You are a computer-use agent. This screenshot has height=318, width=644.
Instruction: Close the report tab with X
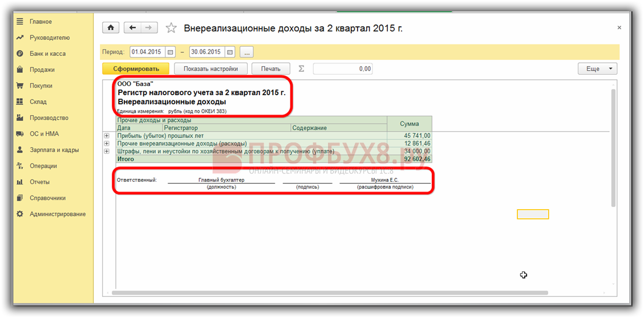(x=619, y=27)
